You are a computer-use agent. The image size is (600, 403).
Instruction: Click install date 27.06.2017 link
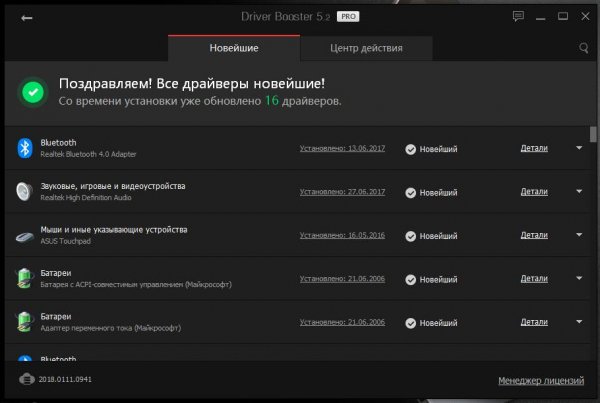[342, 192]
